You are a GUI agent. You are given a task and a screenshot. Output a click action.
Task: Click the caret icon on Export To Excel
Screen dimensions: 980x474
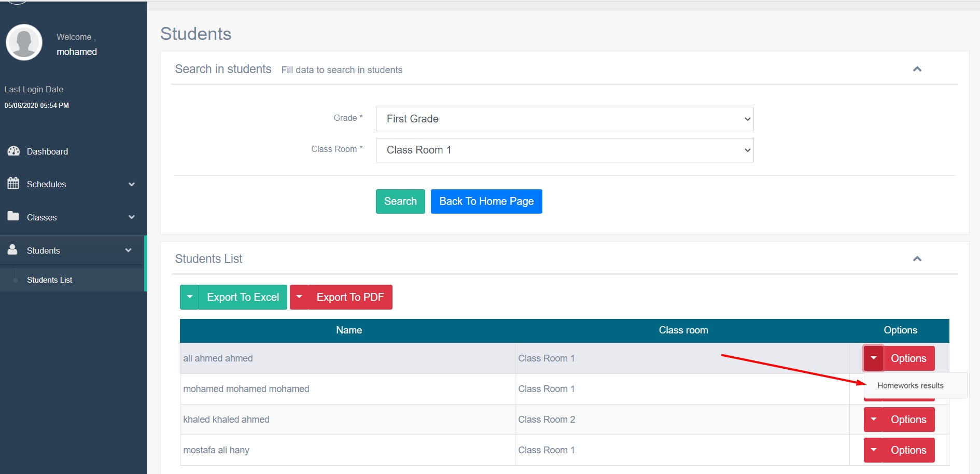tap(189, 297)
